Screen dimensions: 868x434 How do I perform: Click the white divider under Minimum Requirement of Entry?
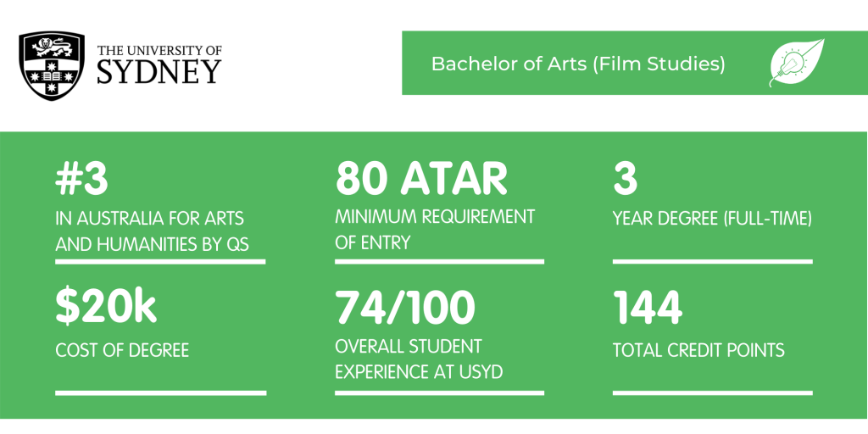click(439, 261)
